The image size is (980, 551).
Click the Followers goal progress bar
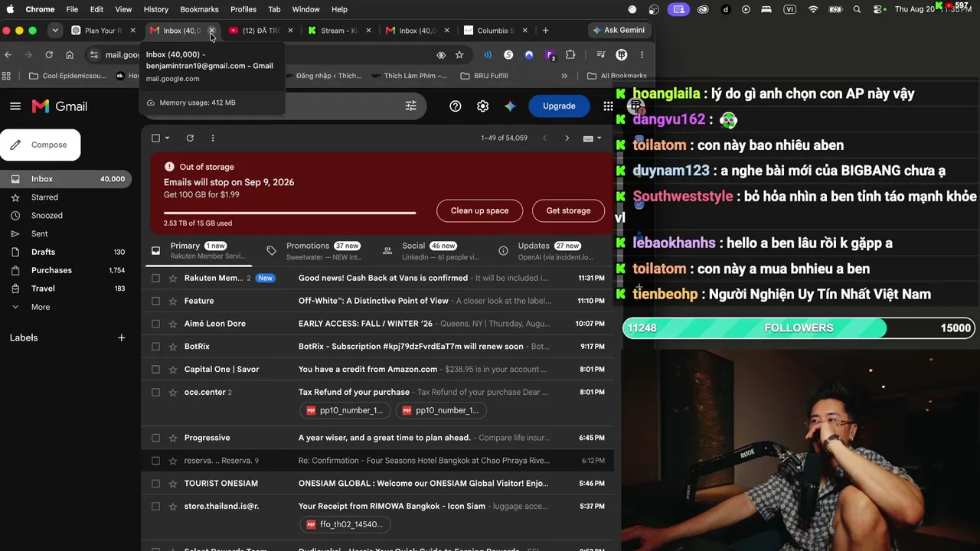(x=799, y=328)
